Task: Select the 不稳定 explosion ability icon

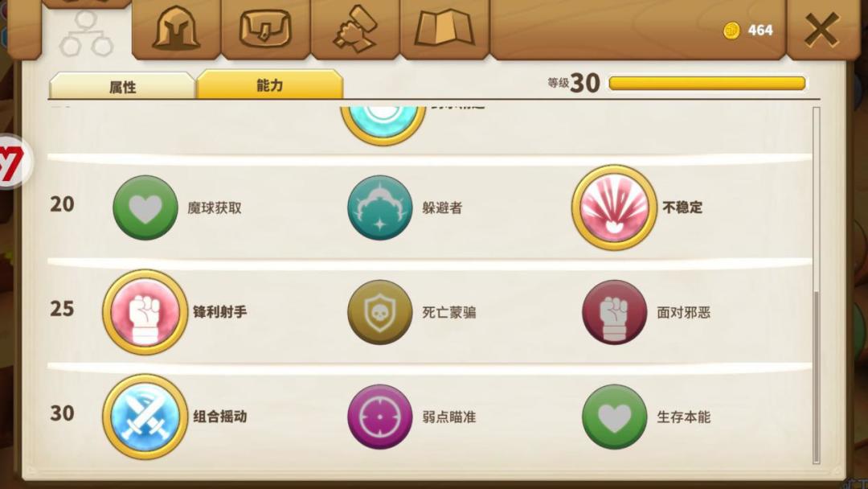Action: [x=615, y=208]
